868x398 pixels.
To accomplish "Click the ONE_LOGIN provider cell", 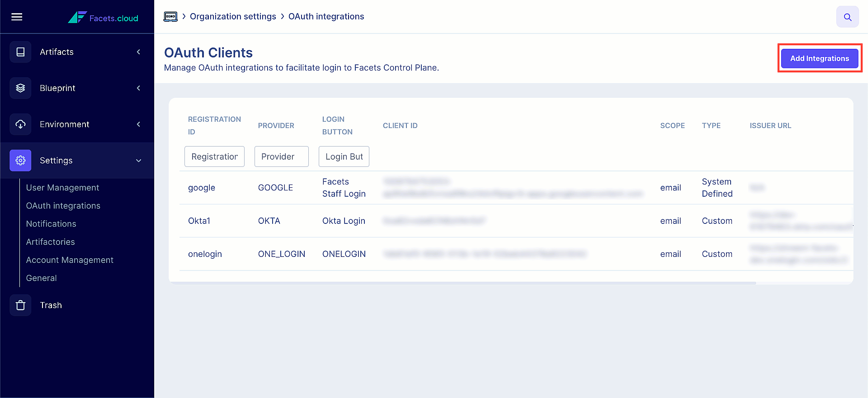I will point(282,254).
